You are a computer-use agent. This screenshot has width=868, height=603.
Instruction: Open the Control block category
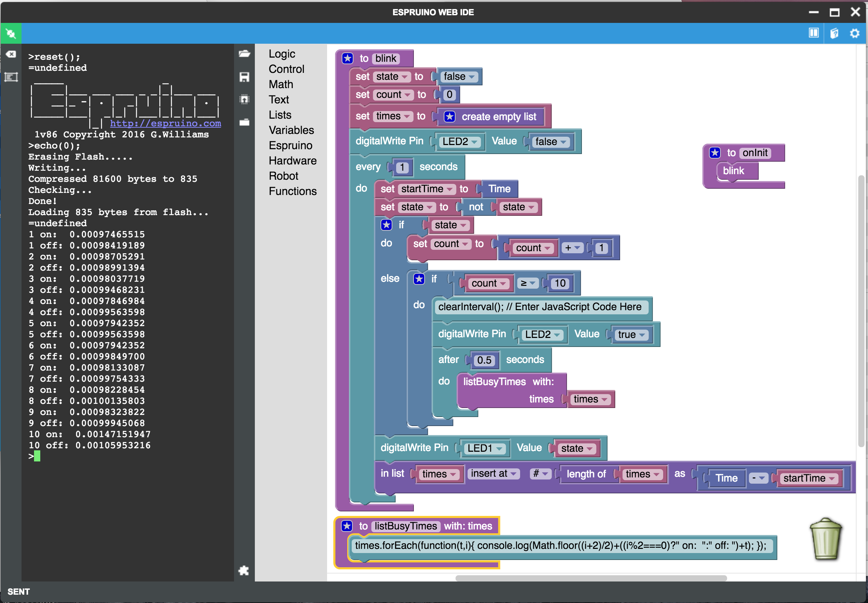(286, 69)
